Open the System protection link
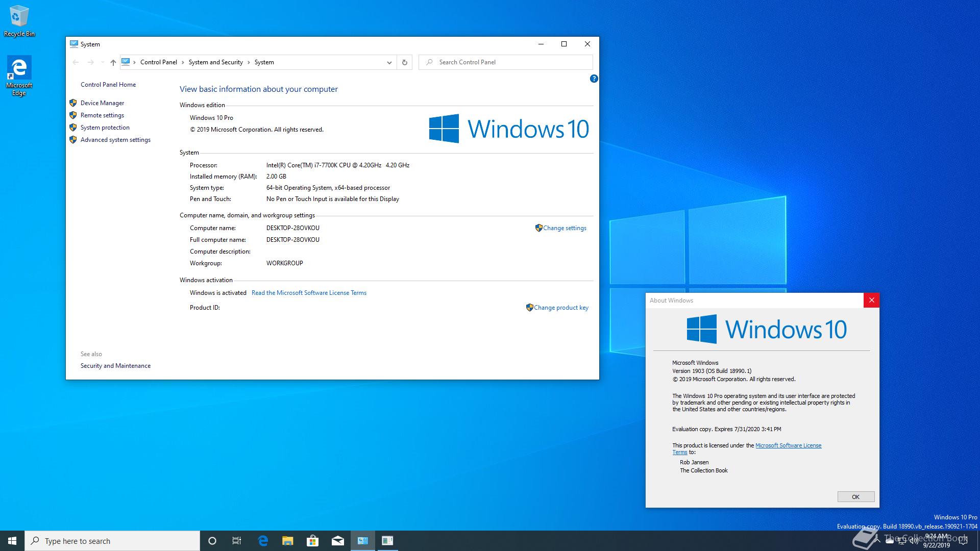The width and height of the screenshot is (980, 551). [105, 128]
